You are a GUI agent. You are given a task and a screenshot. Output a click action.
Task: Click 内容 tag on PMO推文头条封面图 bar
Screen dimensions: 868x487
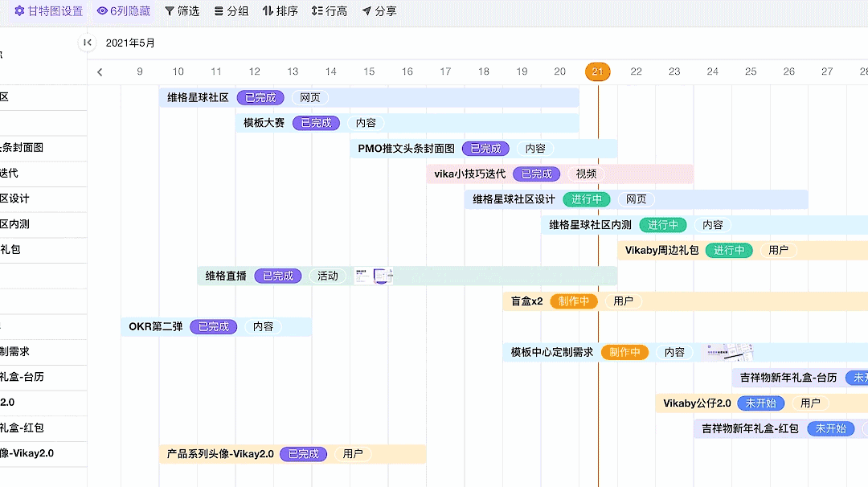(535, 149)
